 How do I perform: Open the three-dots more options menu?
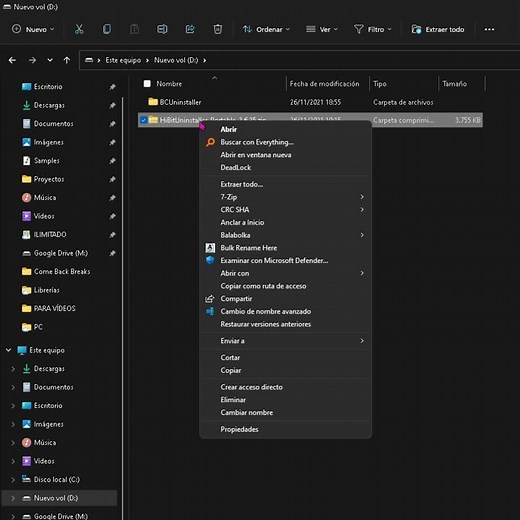click(x=489, y=29)
